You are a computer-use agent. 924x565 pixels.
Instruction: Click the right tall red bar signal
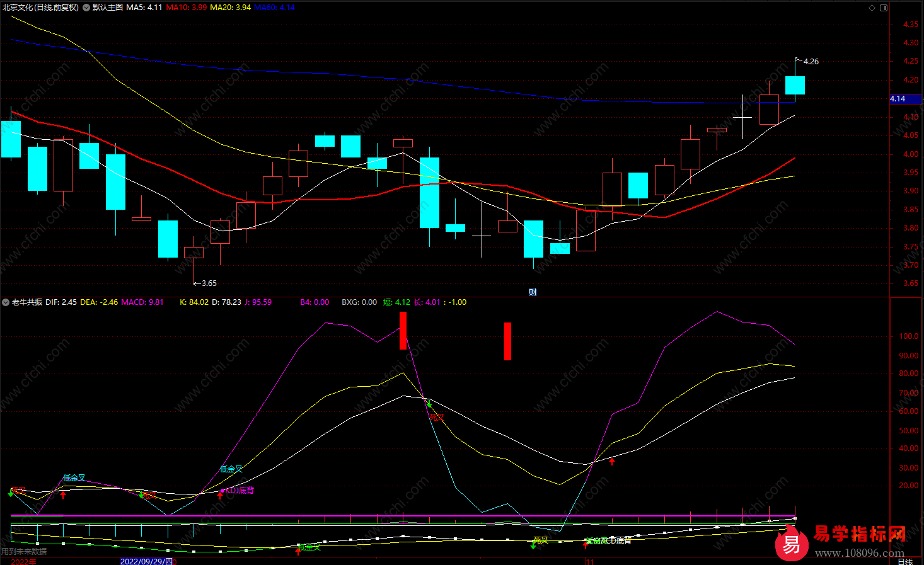(507, 341)
